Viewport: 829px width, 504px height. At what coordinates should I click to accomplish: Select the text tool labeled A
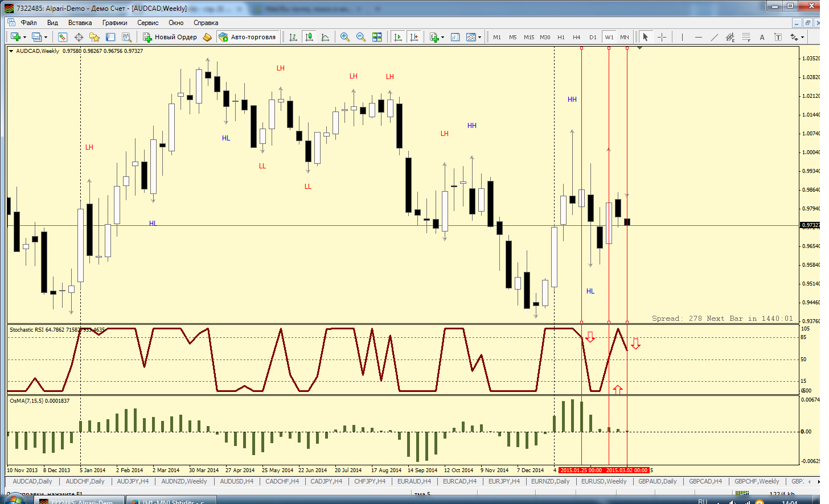[x=762, y=37]
